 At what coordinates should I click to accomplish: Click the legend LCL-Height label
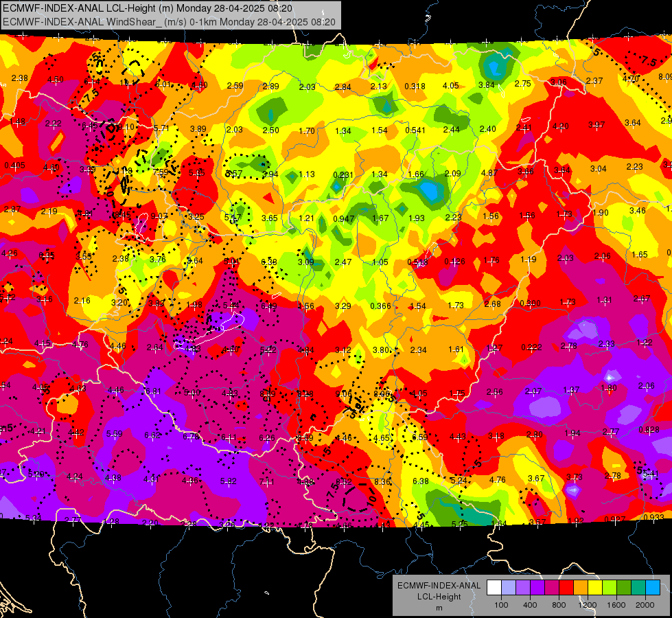pyautogui.click(x=439, y=597)
